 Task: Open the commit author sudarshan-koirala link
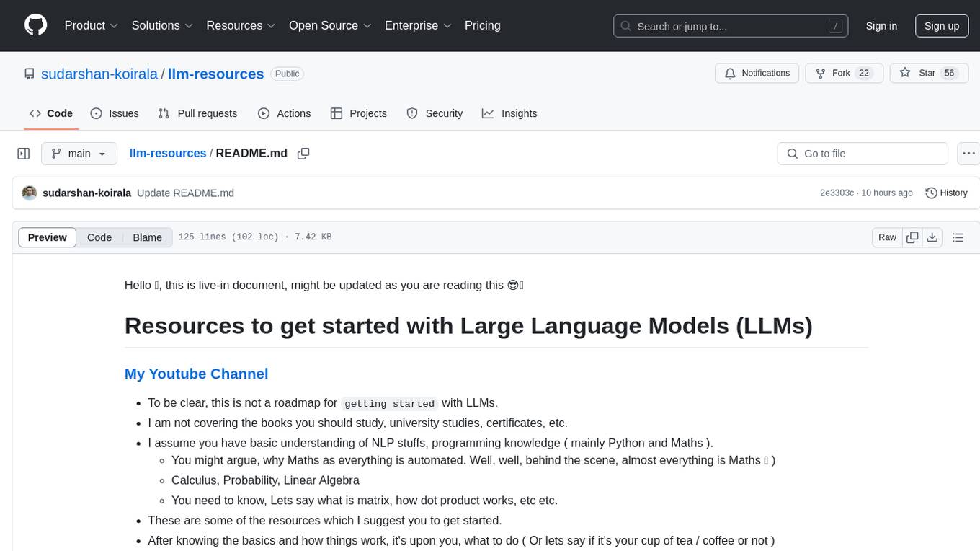(x=87, y=193)
